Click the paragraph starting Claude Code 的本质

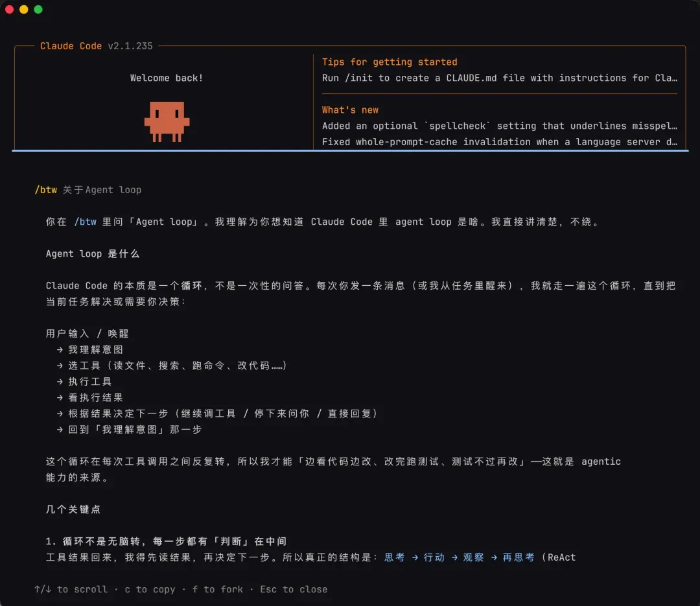click(x=361, y=294)
